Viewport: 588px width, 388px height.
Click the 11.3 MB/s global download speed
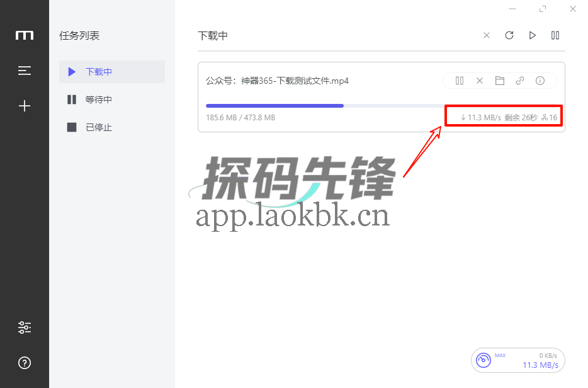pyautogui.click(x=540, y=365)
